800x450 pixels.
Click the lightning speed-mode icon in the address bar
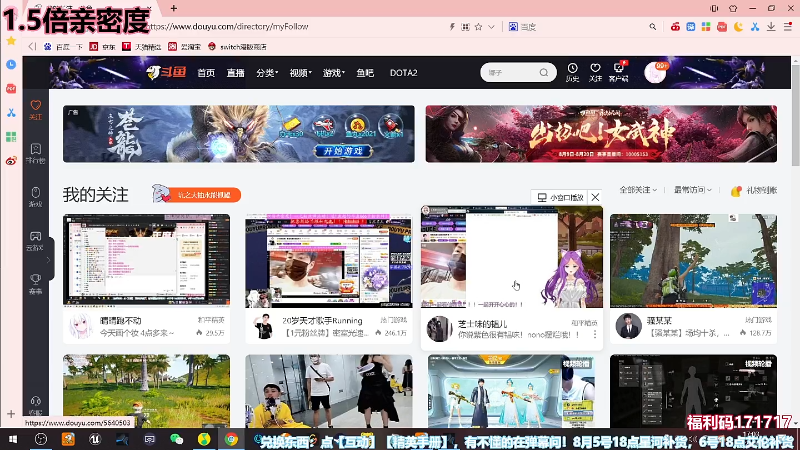click(452, 27)
